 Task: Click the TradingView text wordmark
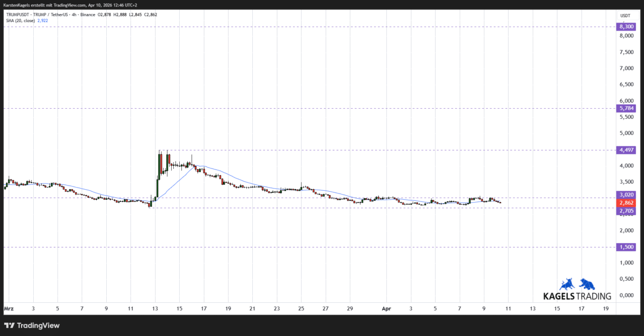pos(38,325)
